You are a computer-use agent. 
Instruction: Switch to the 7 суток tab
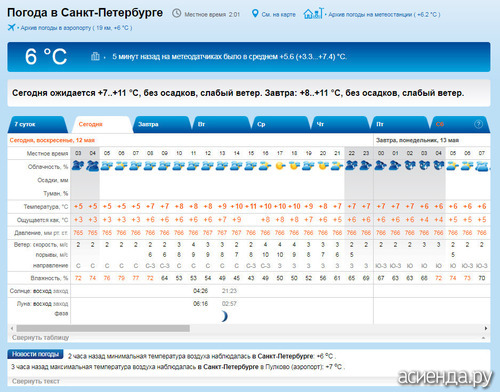37,124
